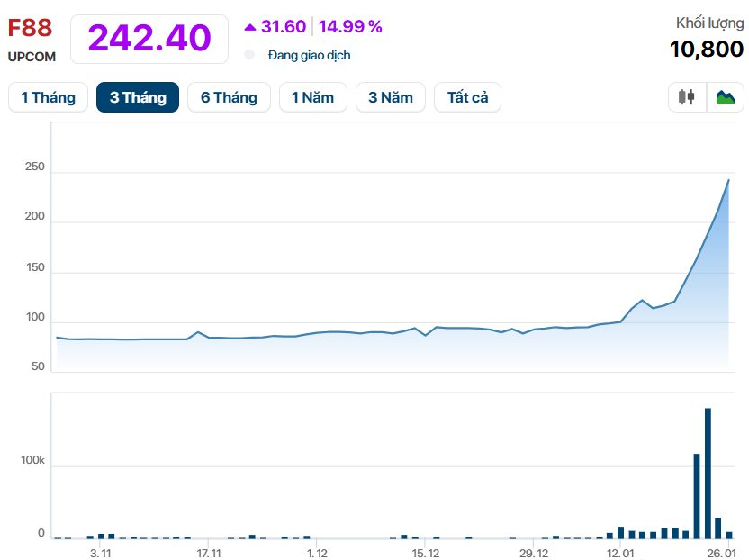Select the active 3 Tháng range tab
This screenshot has width=749, height=560.
pos(138,97)
